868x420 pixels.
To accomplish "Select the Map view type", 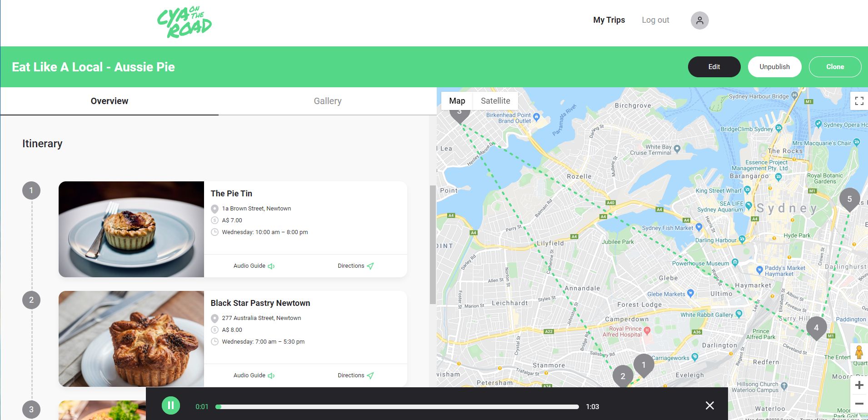I will click(457, 101).
